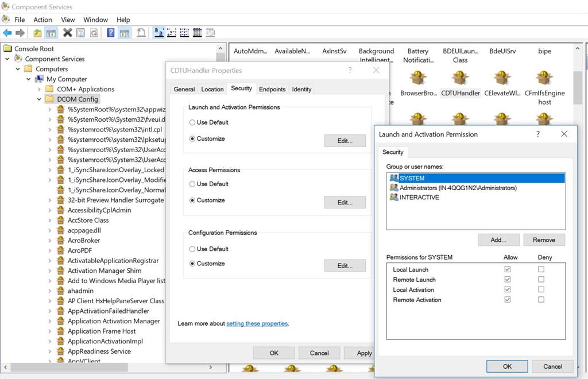This screenshot has width=588, height=379.
Task: Expand the COM+ Applications tree node
Action: (39, 89)
